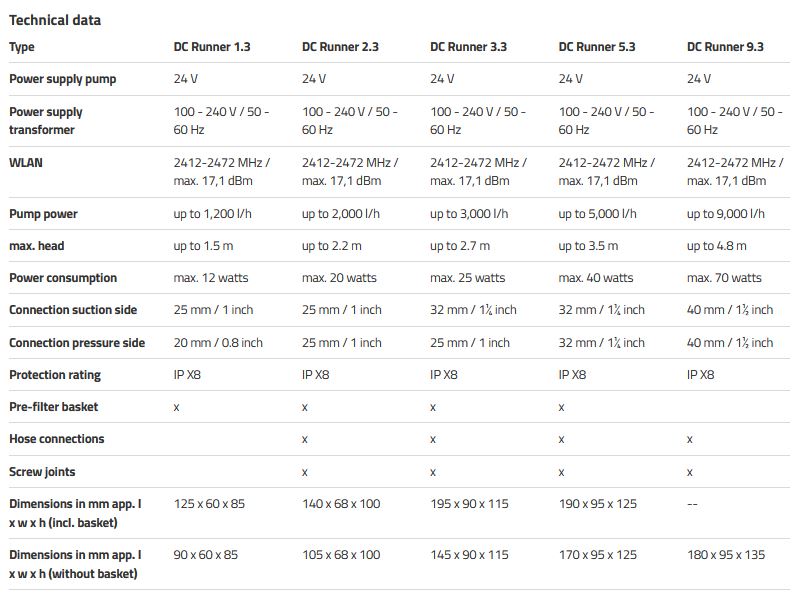798x602 pixels.
Task: Click the "WLAN" row label
Action: pyautogui.click(x=26, y=162)
